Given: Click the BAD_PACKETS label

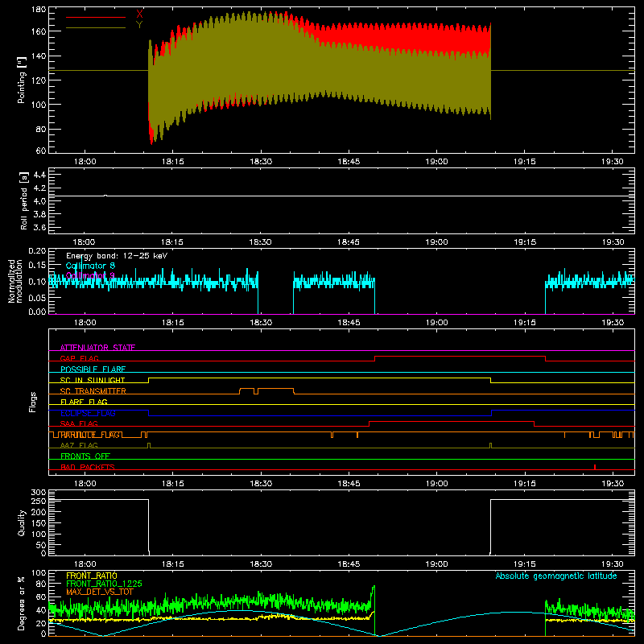Looking at the screenshot, I should 88,467.
